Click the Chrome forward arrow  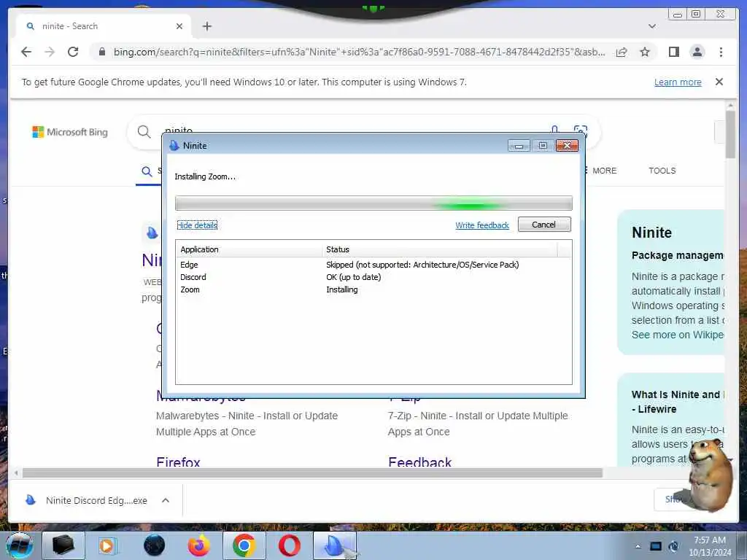point(50,52)
